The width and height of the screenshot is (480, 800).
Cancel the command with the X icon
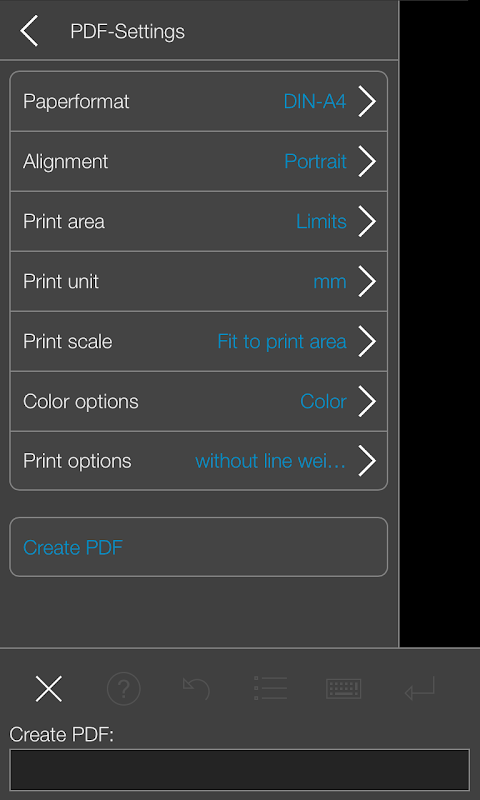[x=48, y=689]
